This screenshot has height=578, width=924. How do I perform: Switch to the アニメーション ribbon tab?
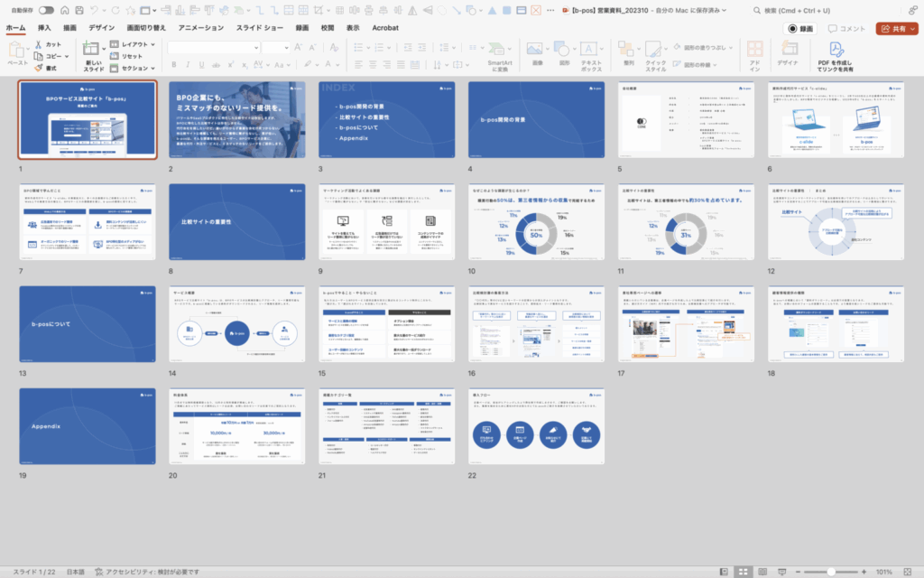200,28
